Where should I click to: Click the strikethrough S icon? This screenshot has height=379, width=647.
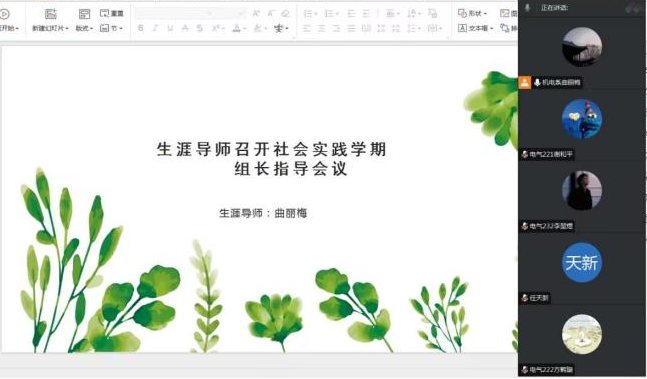pyautogui.click(x=200, y=28)
